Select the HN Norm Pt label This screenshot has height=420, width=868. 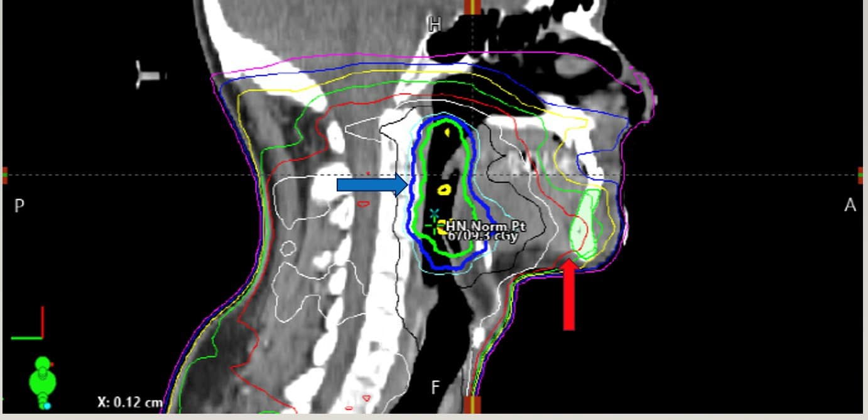click(x=486, y=226)
